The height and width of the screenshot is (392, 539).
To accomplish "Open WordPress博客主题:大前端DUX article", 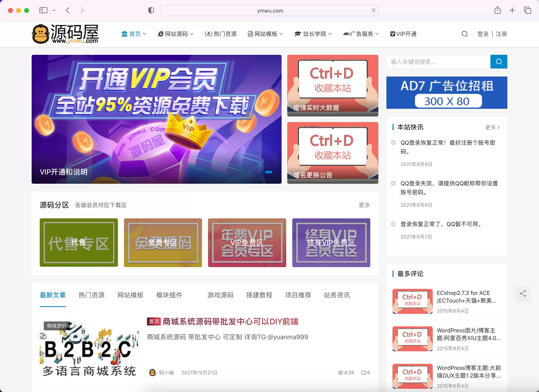I will [x=469, y=372].
